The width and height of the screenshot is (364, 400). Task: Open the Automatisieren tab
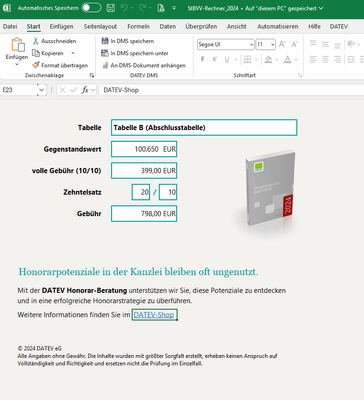tap(278, 26)
